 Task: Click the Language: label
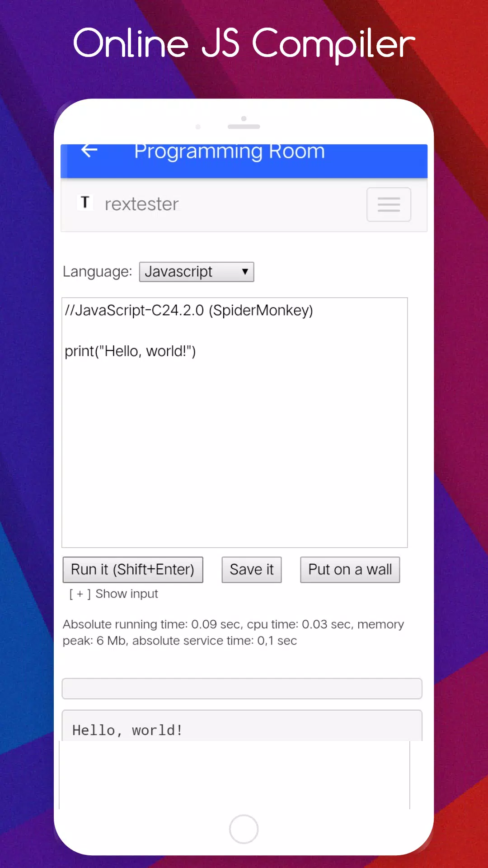[97, 272]
